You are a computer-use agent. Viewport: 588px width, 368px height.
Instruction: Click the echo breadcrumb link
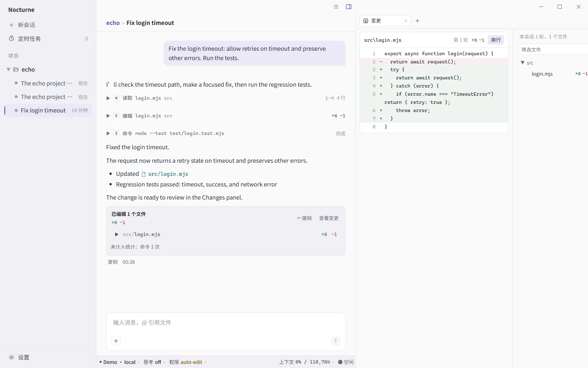point(113,23)
